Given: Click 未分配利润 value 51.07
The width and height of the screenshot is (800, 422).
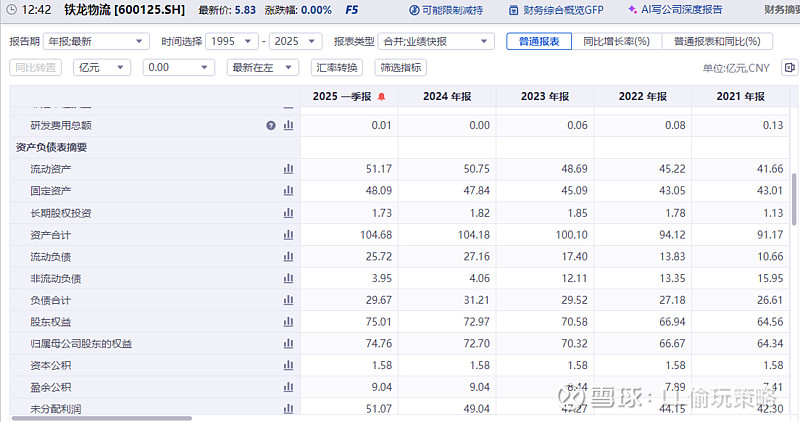Looking at the screenshot, I should click(x=379, y=409).
